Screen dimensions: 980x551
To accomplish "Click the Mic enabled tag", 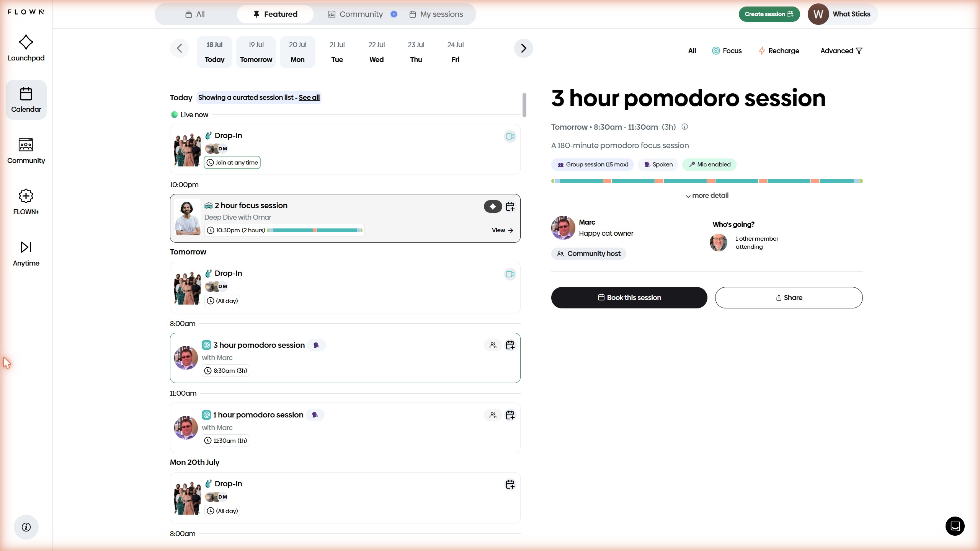I will pyautogui.click(x=709, y=165).
